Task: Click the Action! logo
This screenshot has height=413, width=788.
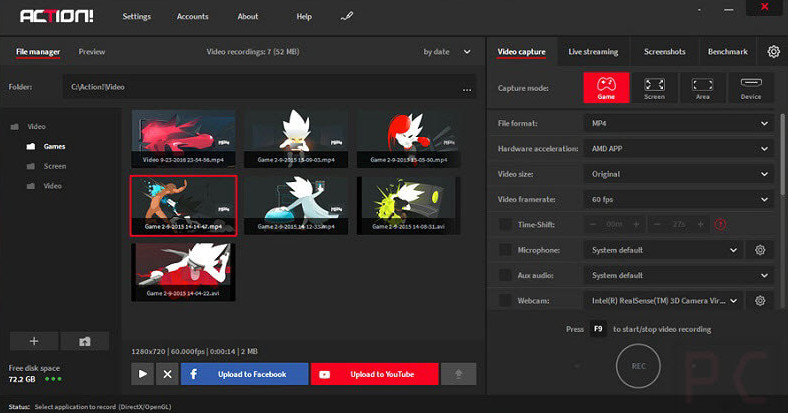Action: click(56, 16)
